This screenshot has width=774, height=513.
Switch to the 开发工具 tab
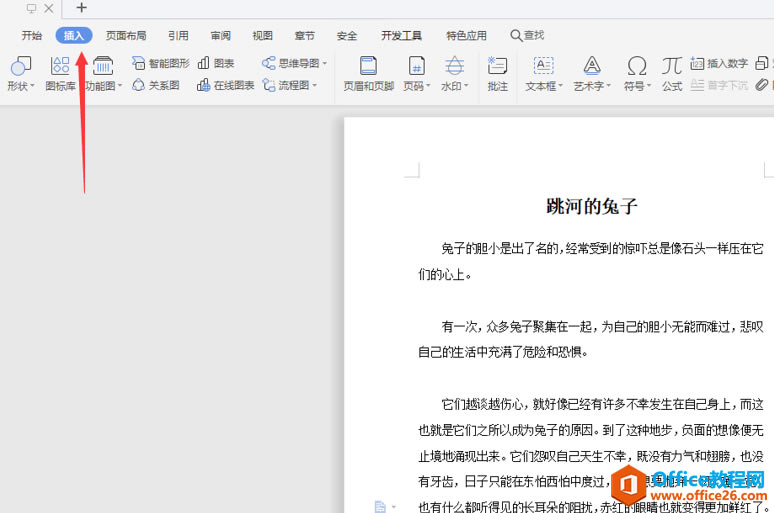coord(401,36)
